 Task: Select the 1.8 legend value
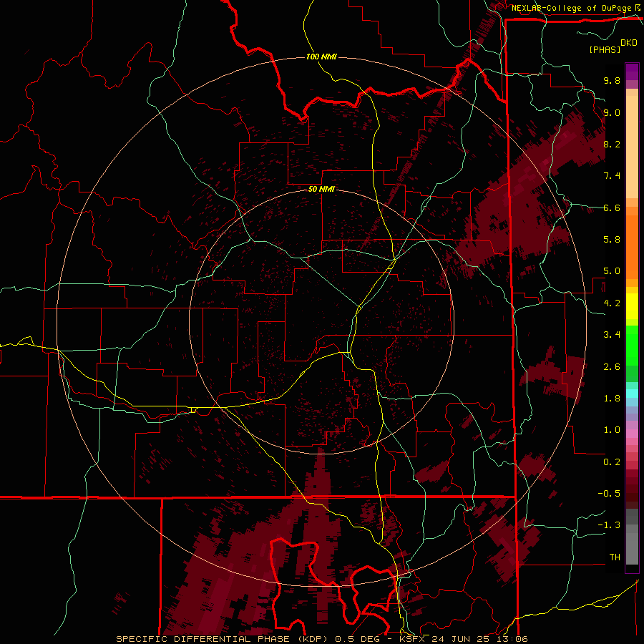(612, 399)
